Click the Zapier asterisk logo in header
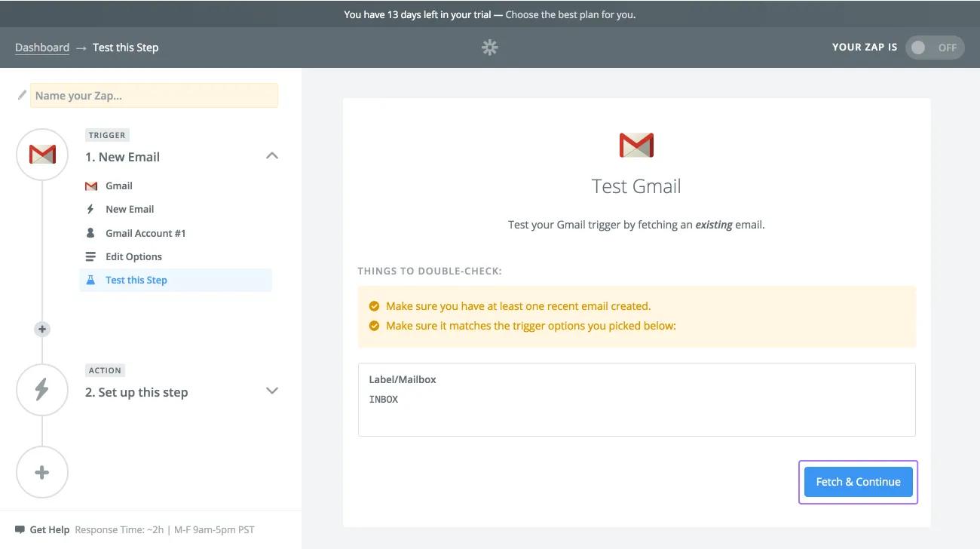The width and height of the screenshot is (980, 549). [490, 48]
